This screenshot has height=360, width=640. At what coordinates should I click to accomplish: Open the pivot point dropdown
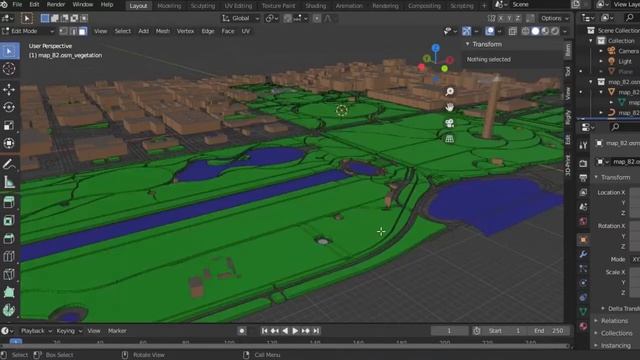(271, 18)
